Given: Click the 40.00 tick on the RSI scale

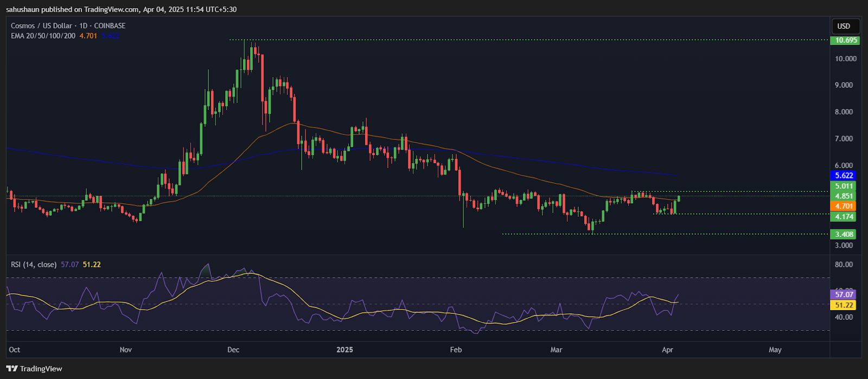Looking at the screenshot, I should [844, 317].
